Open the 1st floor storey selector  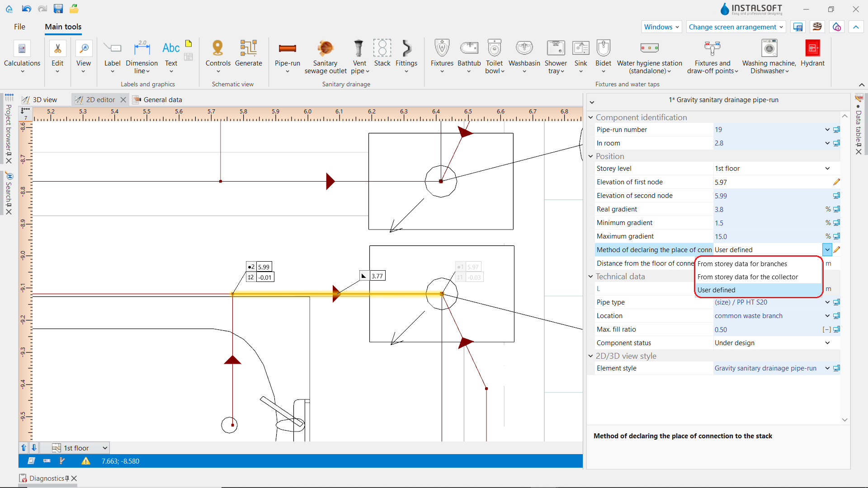pos(80,448)
